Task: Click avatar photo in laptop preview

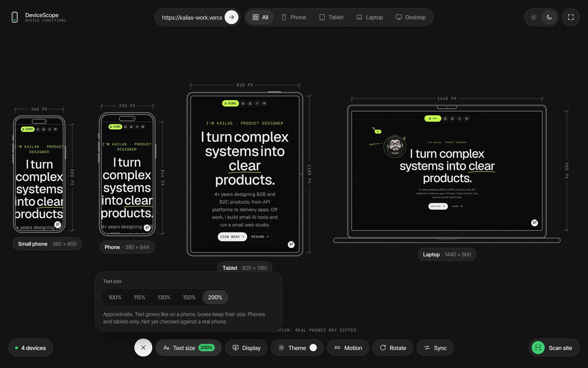Action: (395, 146)
